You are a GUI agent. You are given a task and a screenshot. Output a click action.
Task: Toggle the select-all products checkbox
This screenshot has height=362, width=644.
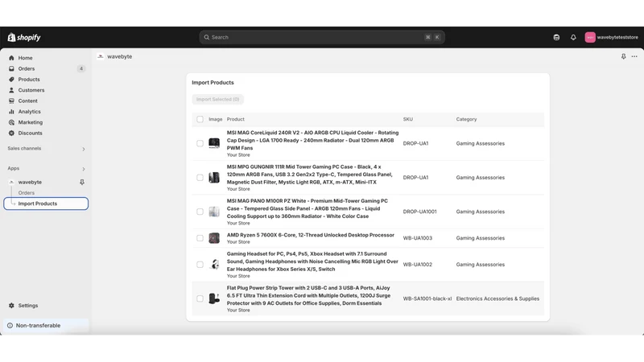[200, 119]
